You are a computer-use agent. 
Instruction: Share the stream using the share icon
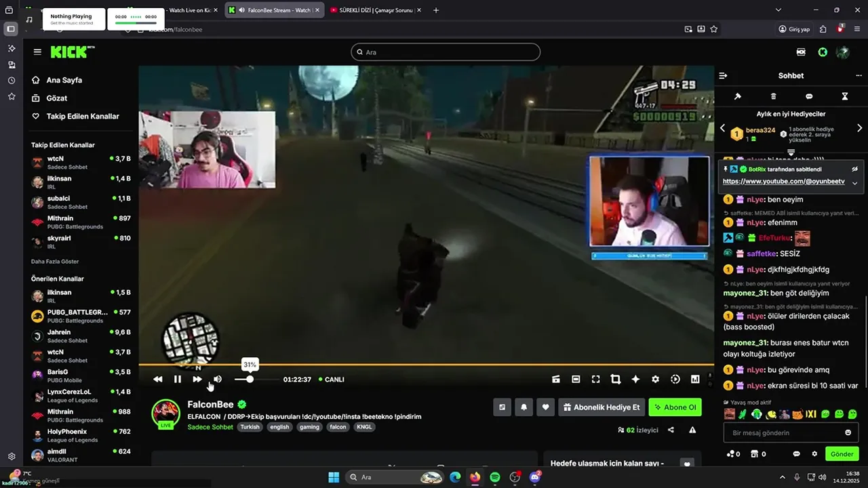pyautogui.click(x=671, y=430)
